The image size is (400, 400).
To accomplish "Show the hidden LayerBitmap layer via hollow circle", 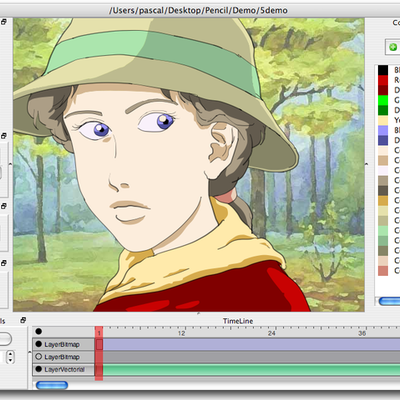I will pos(39,357).
